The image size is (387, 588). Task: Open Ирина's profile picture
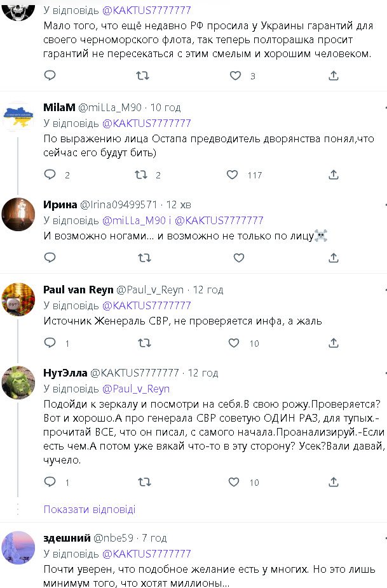18,214
